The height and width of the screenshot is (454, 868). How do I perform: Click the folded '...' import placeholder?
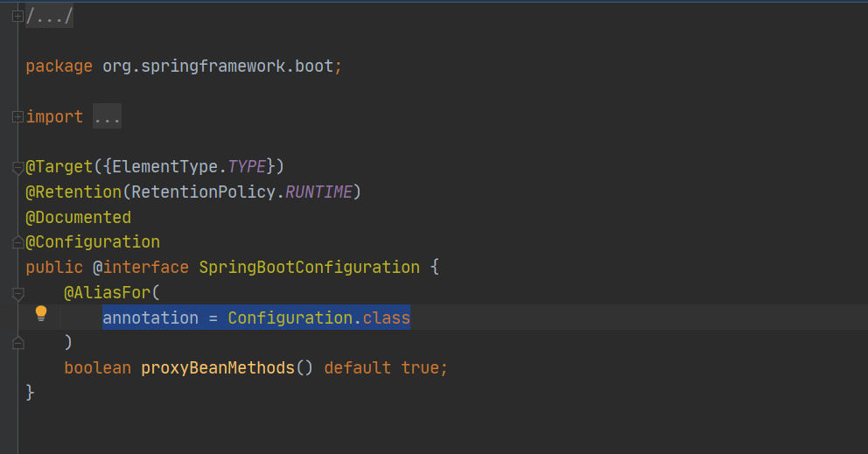pyautogui.click(x=107, y=116)
